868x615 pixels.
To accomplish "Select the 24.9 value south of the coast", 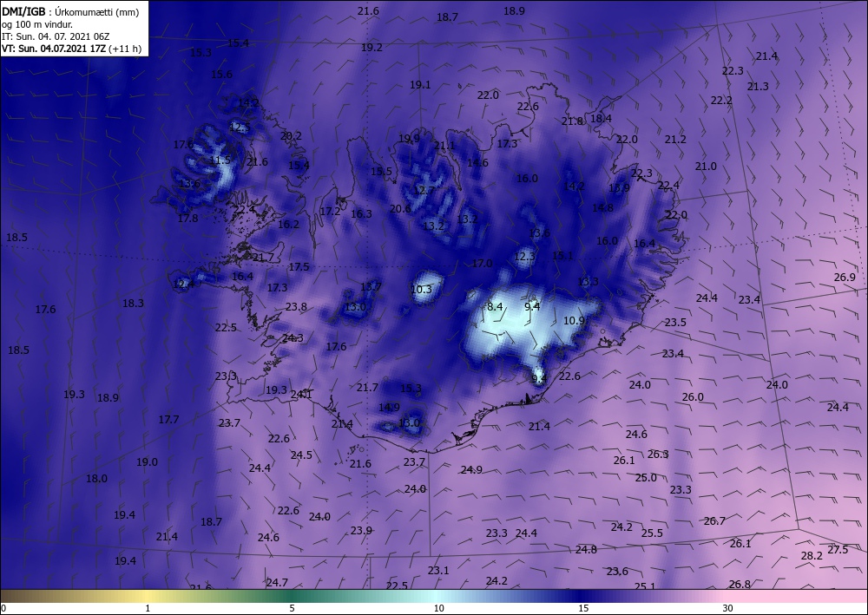I will 471,469.
